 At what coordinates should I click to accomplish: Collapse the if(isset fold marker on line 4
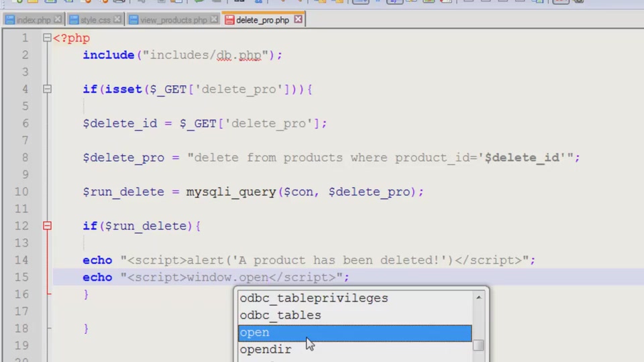(47, 89)
